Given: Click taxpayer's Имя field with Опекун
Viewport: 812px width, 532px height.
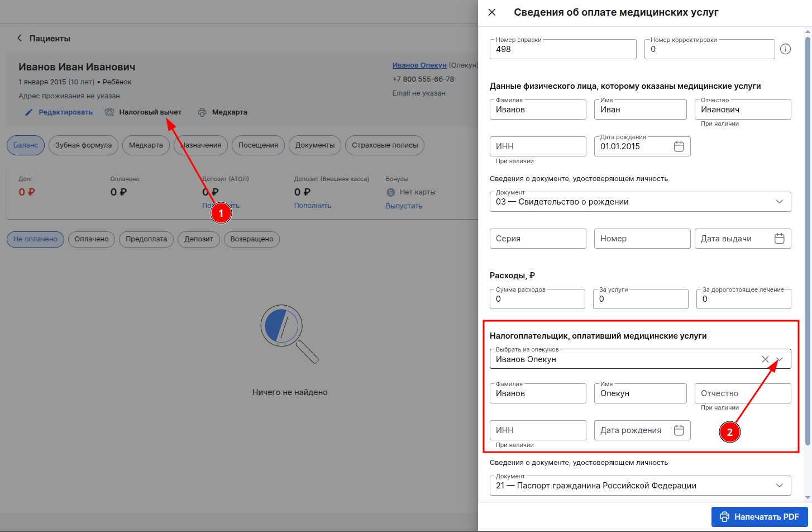Looking at the screenshot, I should [641, 393].
